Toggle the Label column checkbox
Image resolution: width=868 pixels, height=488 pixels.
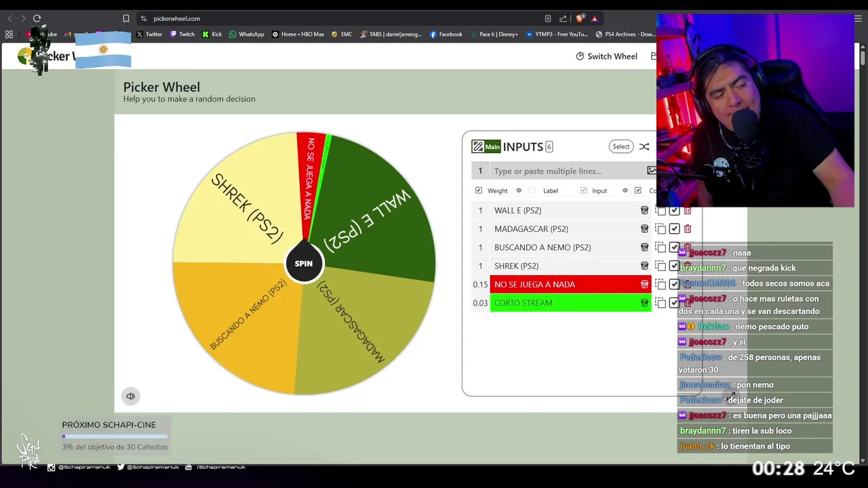click(x=532, y=190)
